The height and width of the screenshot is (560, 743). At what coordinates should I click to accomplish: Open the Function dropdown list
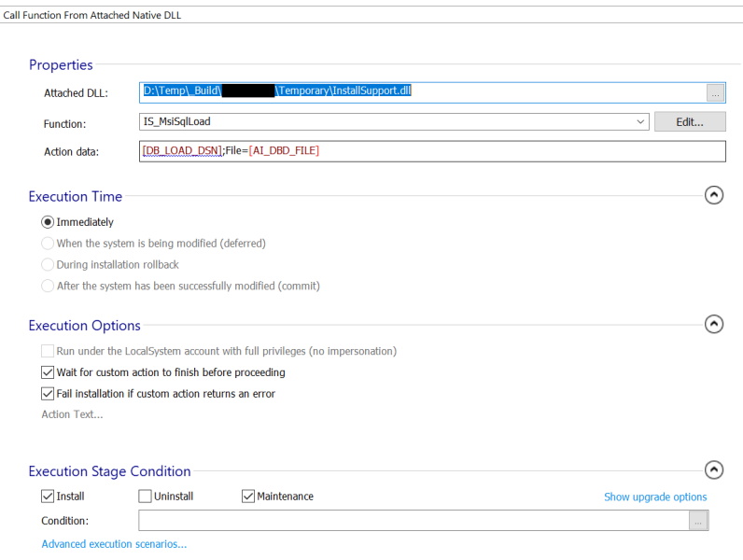tap(640, 122)
